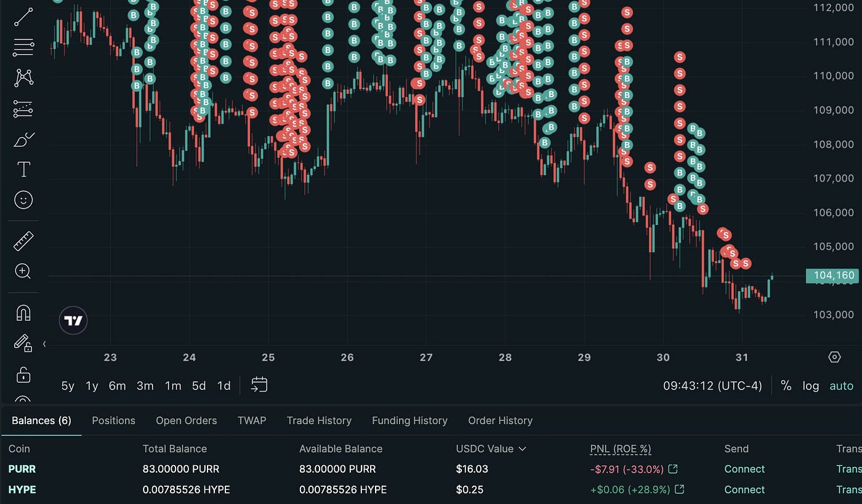
Task: Select the 1d timeframe
Action: pos(224,385)
